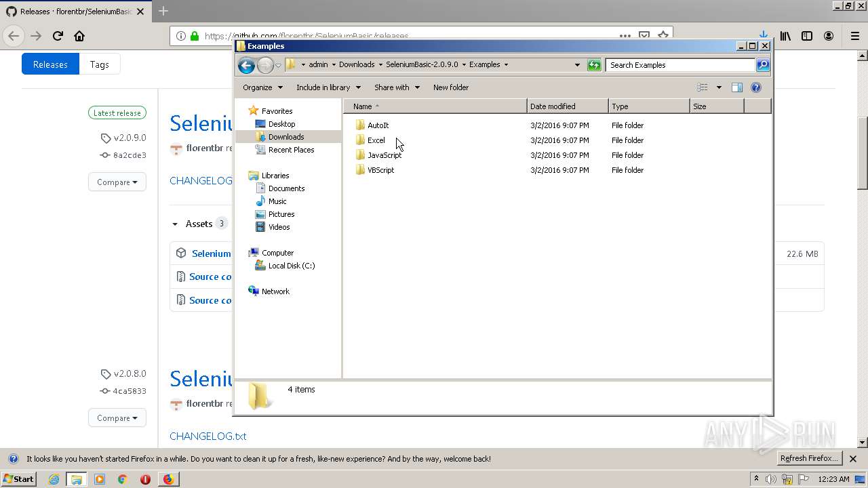
Task: Click New folder in Explorer toolbar
Action: (x=451, y=87)
